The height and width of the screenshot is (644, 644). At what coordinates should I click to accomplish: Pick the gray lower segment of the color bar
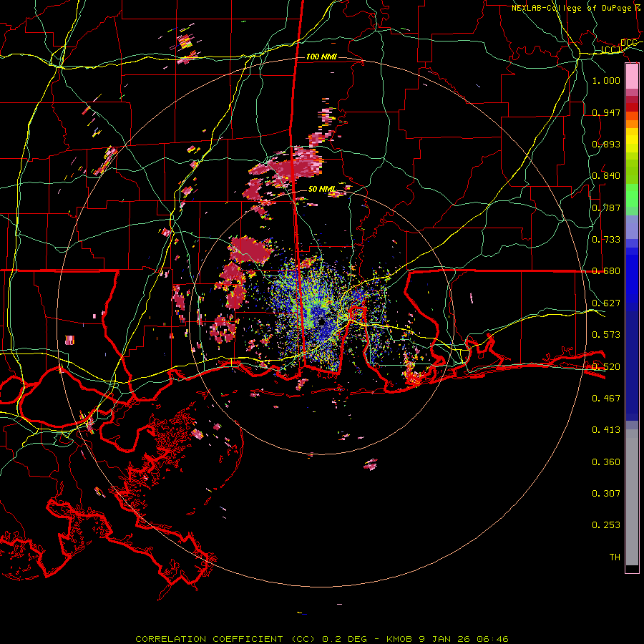(632, 497)
